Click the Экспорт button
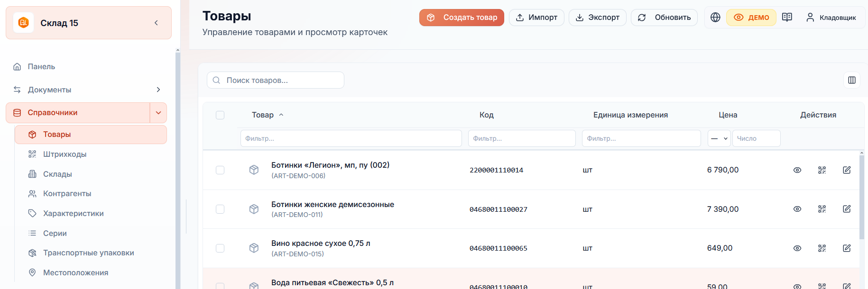This screenshot has width=868, height=289. coord(598,18)
